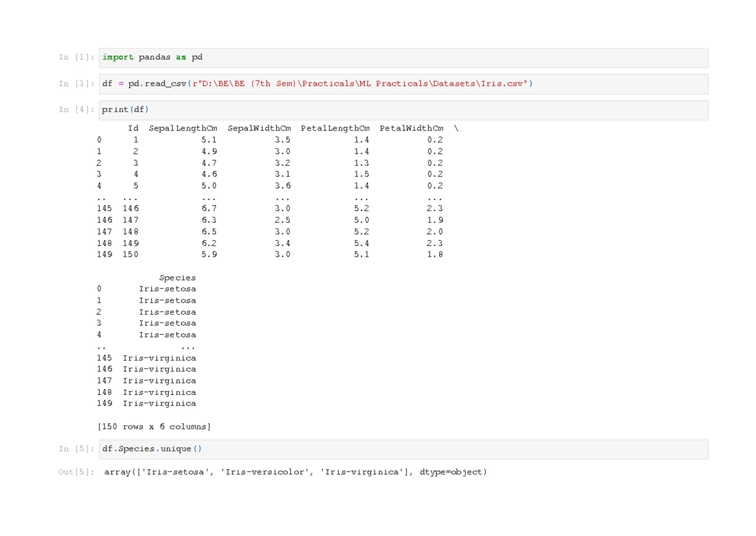Select the 'PetalLengthCm' column header
The image size is (756, 536).
click(335, 129)
